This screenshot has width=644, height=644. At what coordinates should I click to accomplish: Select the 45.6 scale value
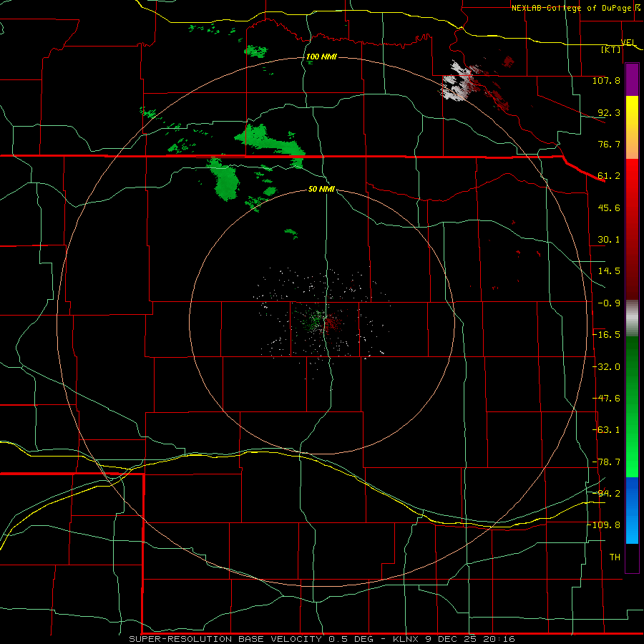[609, 208]
